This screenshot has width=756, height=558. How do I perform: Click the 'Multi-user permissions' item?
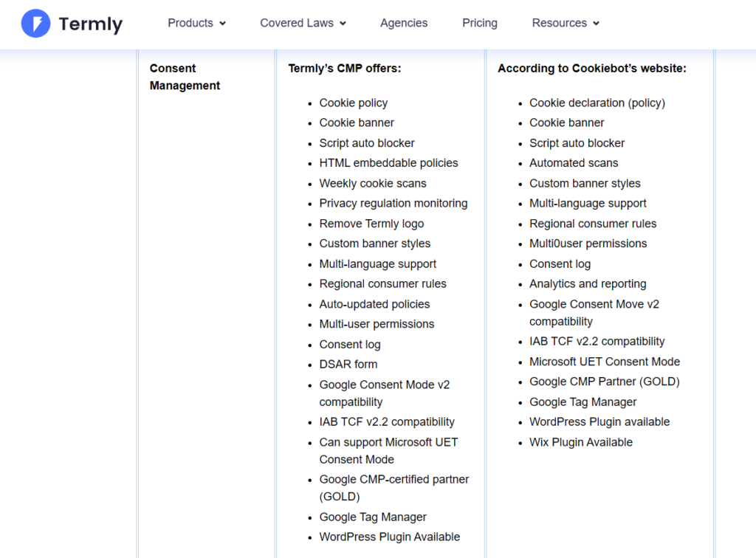point(377,324)
